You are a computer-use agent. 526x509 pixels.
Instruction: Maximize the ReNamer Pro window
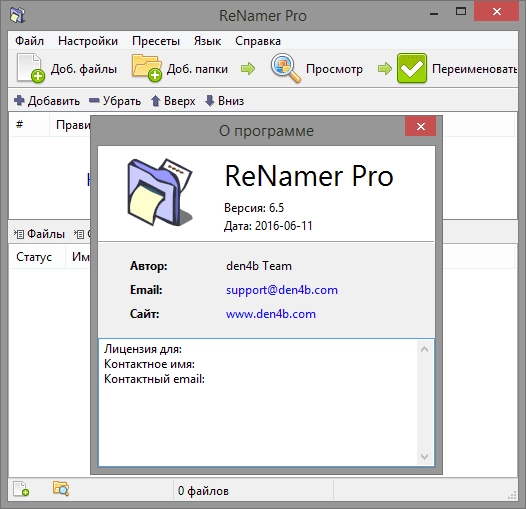point(461,12)
